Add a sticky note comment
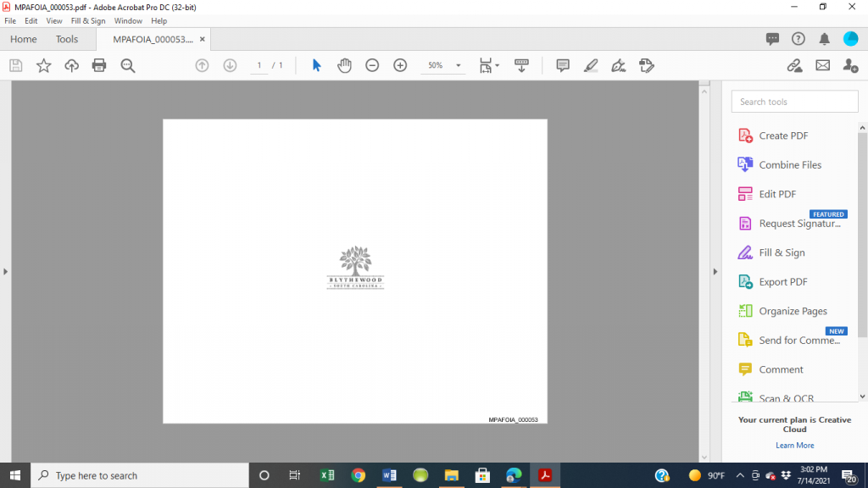The height and width of the screenshot is (488, 868). (x=562, y=65)
